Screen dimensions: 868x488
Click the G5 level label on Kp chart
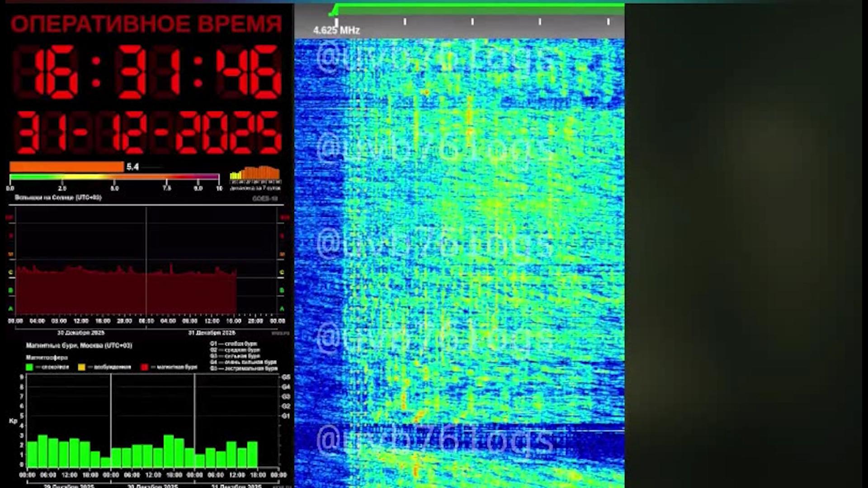pyautogui.click(x=286, y=377)
